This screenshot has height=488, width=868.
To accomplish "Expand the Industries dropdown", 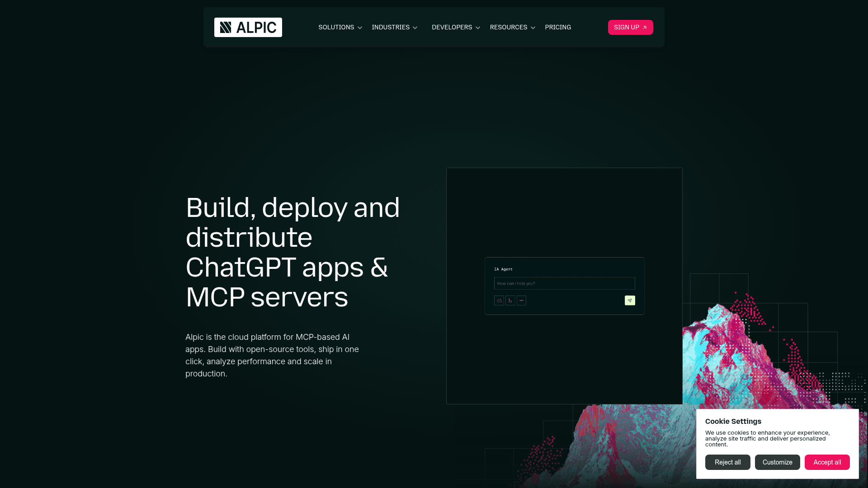I will 395,27.
